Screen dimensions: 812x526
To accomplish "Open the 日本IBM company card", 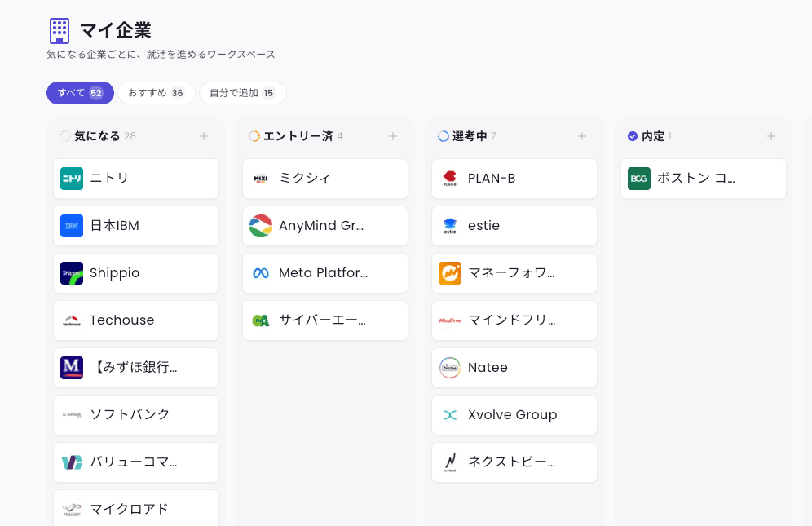I will pyautogui.click(x=136, y=226).
